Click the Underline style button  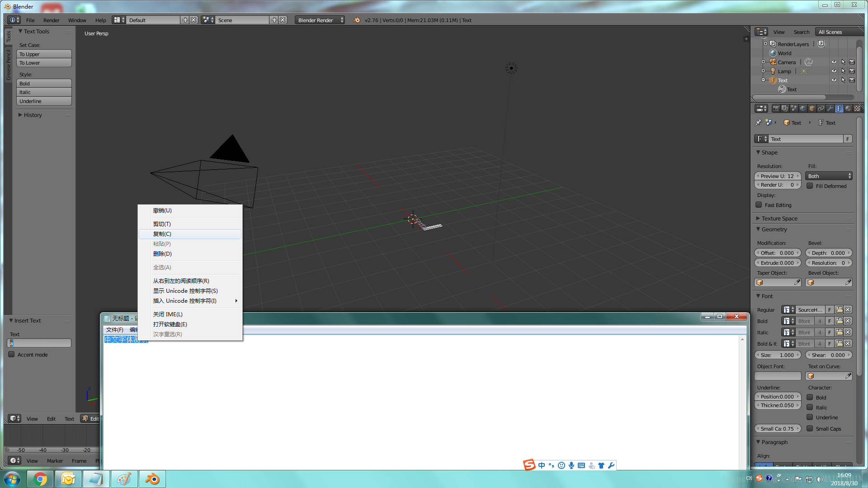click(44, 101)
